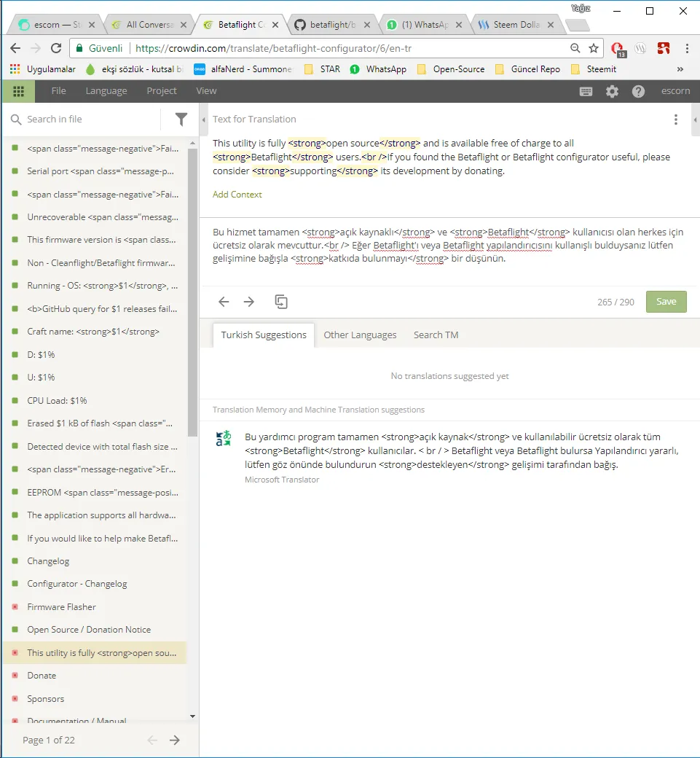Use the Microsoft Translator suggestion text
Screen dimensions: 700x758
point(461,450)
